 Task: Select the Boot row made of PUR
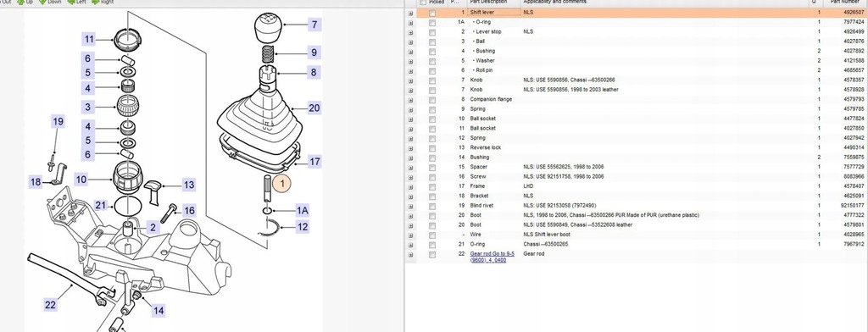637,215
